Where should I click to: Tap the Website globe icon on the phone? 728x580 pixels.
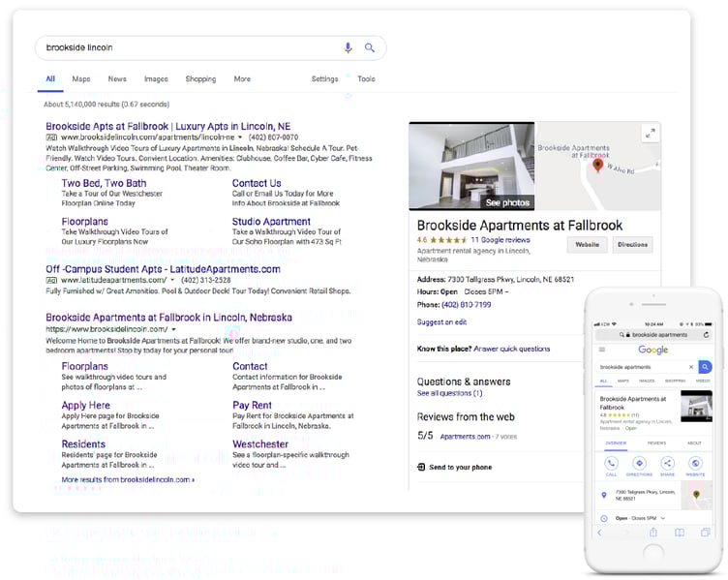pos(695,463)
